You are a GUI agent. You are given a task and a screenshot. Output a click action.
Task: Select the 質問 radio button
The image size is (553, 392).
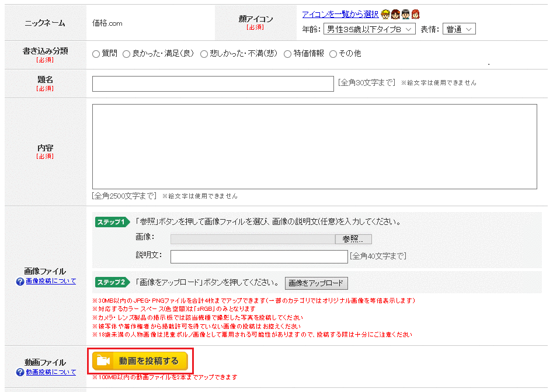[x=96, y=54]
